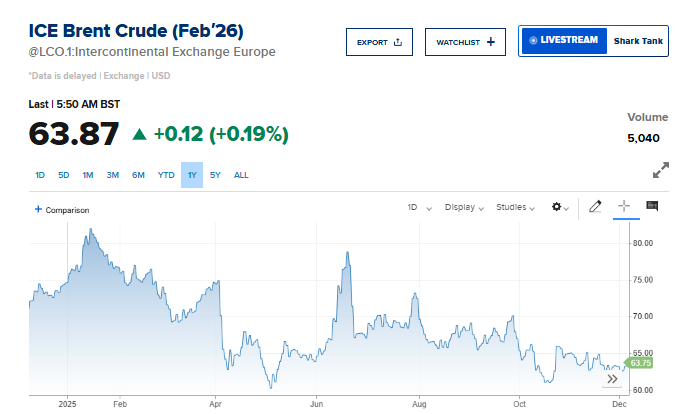The height and width of the screenshot is (414, 675).
Task: Click the Export button
Action: pos(379,42)
